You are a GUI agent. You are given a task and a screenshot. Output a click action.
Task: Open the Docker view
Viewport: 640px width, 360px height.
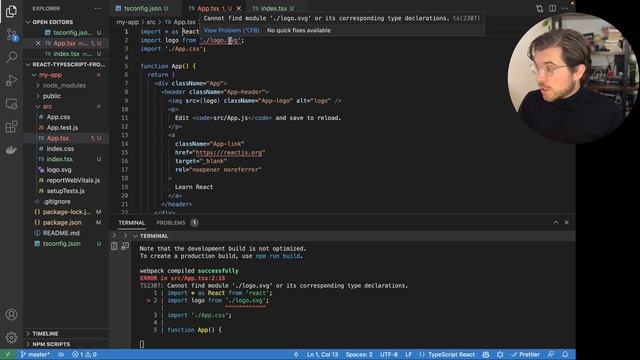[x=11, y=150]
